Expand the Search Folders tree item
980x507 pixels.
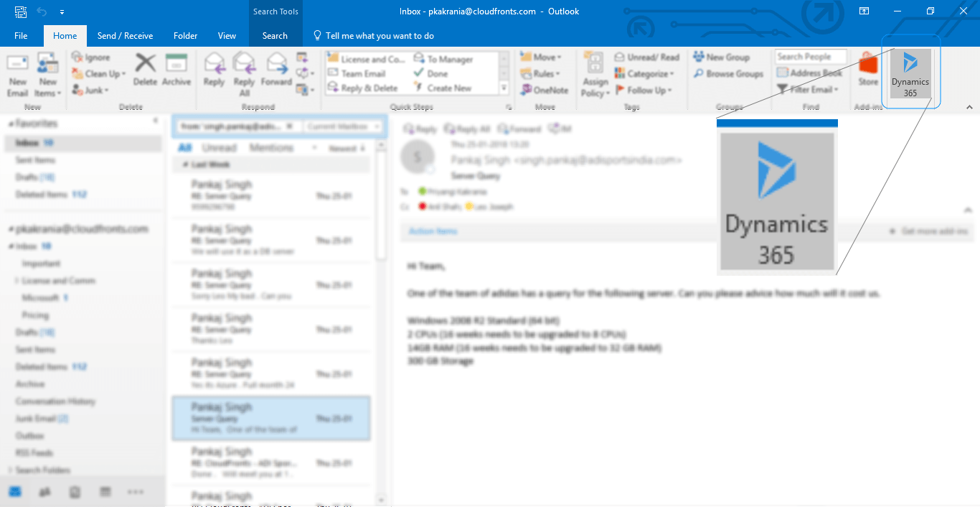(10, 470)
